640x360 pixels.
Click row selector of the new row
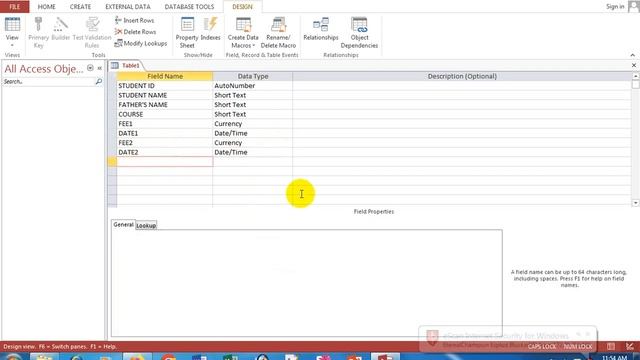pos(112,162)
